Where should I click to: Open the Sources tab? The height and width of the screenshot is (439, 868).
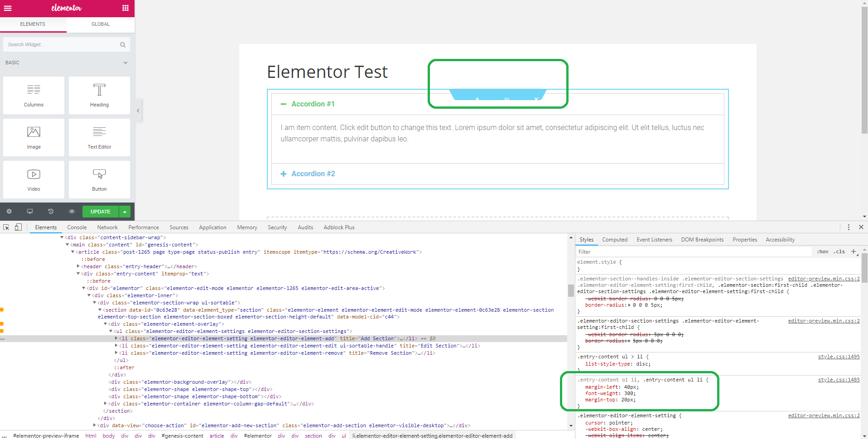coord(179,227)
